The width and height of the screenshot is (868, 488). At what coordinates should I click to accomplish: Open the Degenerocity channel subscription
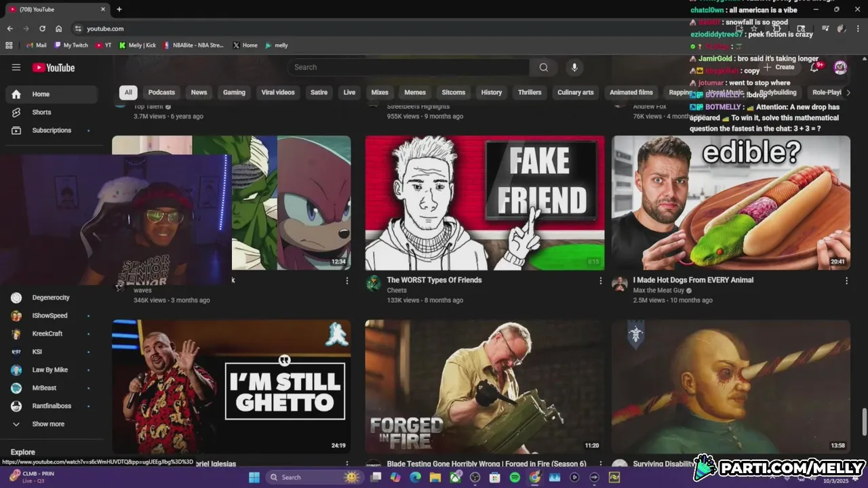[52, 298]
